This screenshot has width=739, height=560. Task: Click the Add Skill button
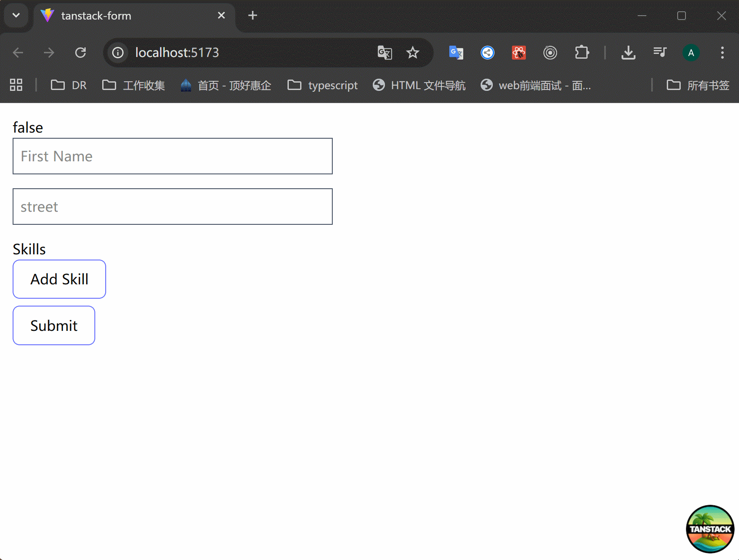click(x=59, y=279)
